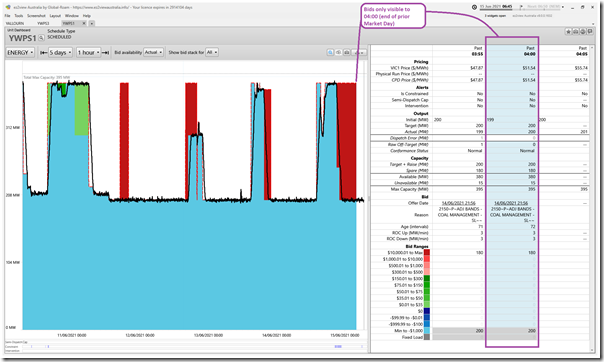Click the chart camera snapshot icon
This screenshot has width=604, height=362.
click(347, 52)
